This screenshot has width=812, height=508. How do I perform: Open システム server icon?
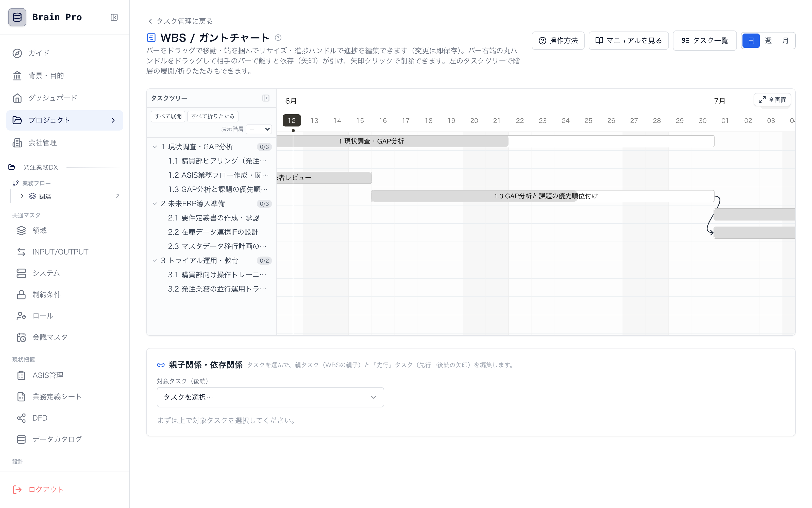21,273
